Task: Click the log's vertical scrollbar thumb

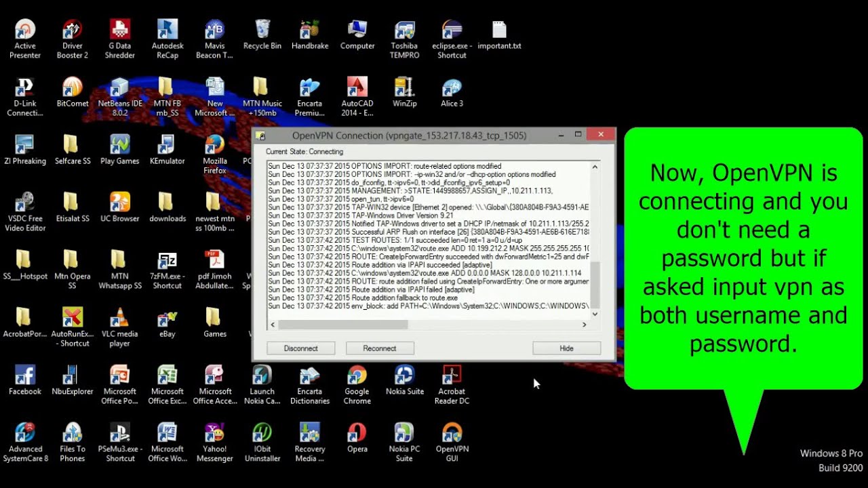Action: tap(595, 285)
